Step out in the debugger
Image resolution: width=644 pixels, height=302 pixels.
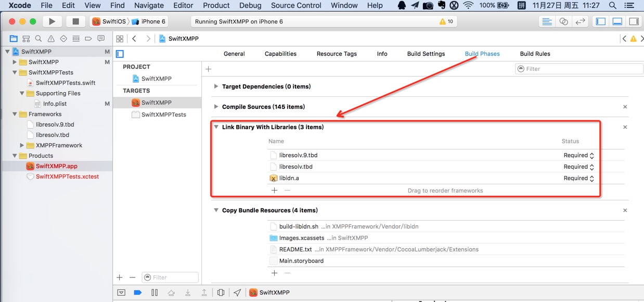coord(204,293)
